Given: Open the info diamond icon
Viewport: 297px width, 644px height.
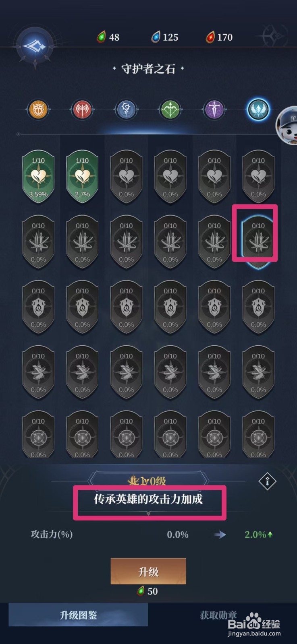Looking at the screenshot, I should pyautogui.click(x=267, y=481).
